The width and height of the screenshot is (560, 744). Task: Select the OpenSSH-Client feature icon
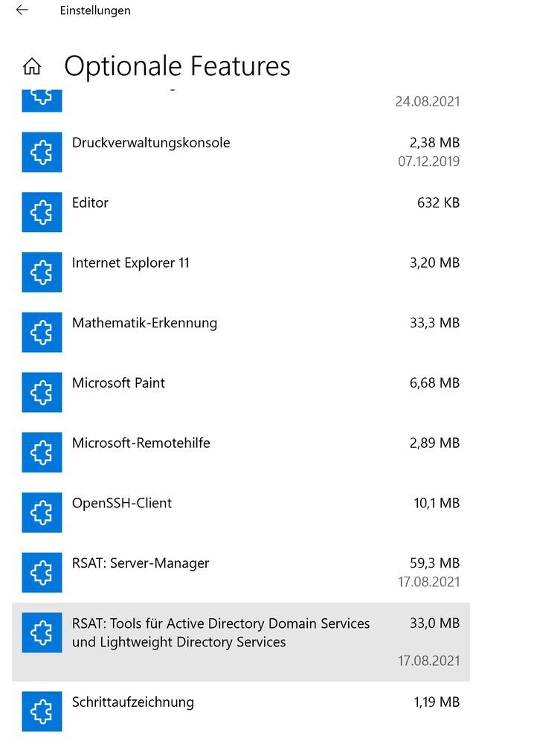coord(42,513)
